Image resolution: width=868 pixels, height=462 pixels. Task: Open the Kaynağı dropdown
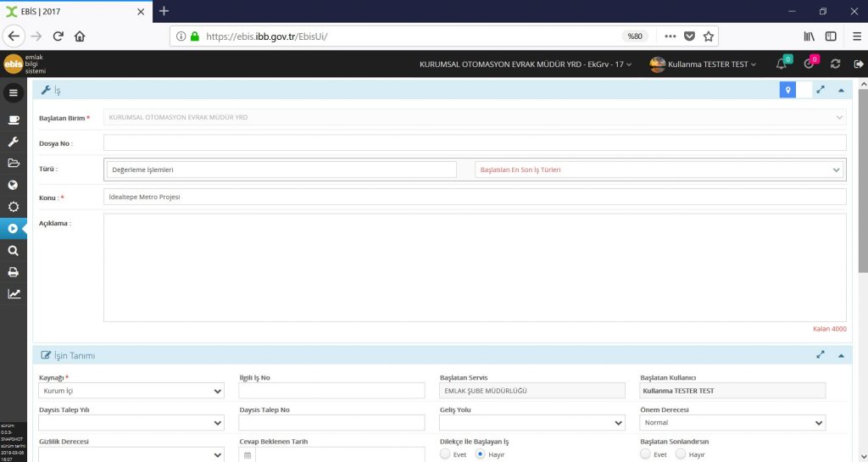tap(131, 391)
